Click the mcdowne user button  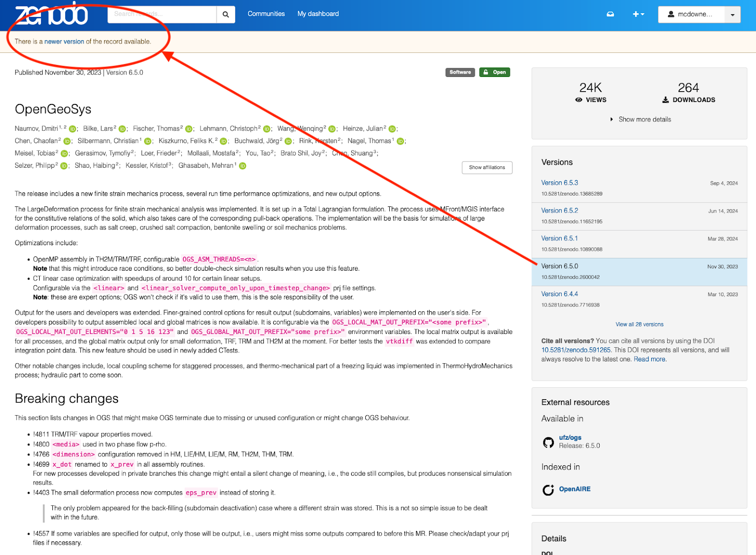tap(691, 15)
